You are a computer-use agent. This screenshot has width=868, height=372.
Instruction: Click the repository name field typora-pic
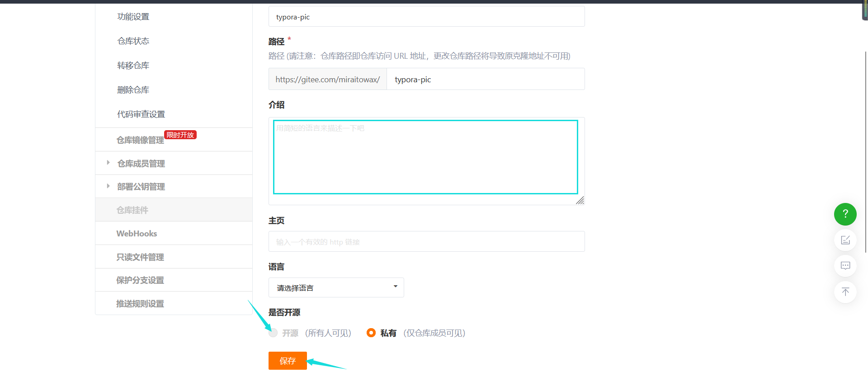[x=426, y=17]
